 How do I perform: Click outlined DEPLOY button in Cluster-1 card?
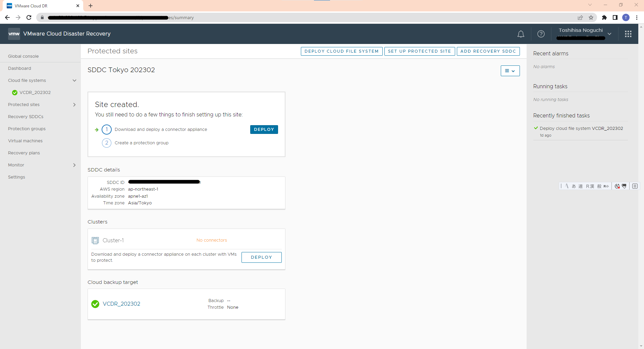click(262, 257)
